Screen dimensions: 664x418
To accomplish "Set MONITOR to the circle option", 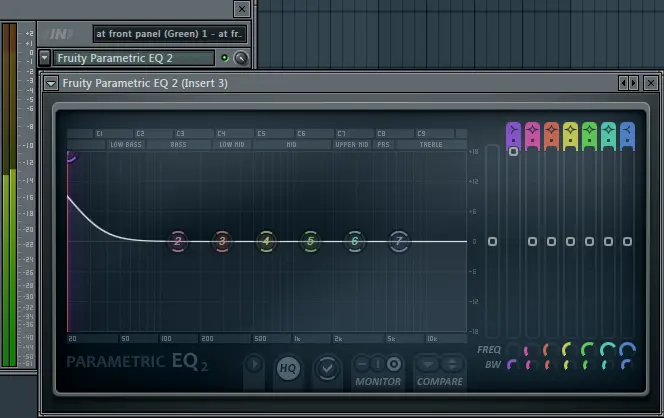I will coord(394,364).
